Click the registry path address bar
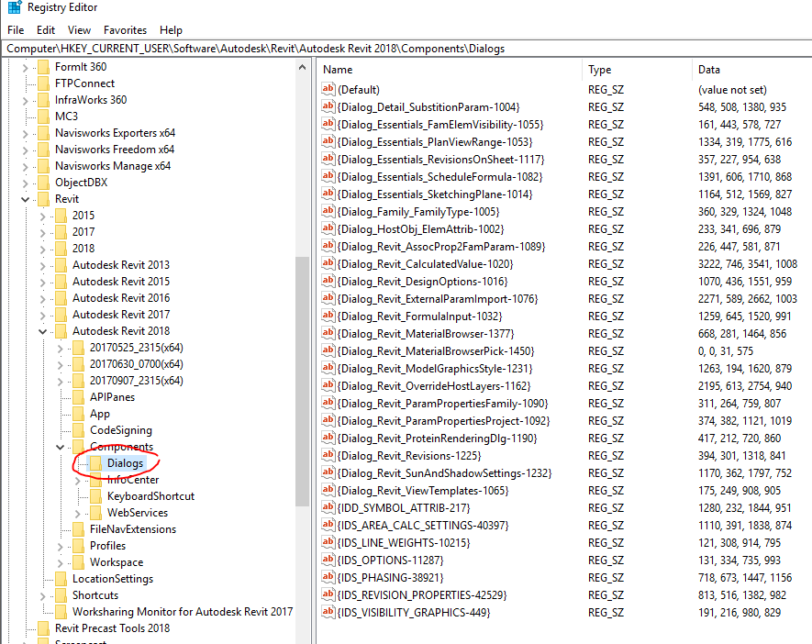This screenshot has height=644, width=812. tap(406, 49)
